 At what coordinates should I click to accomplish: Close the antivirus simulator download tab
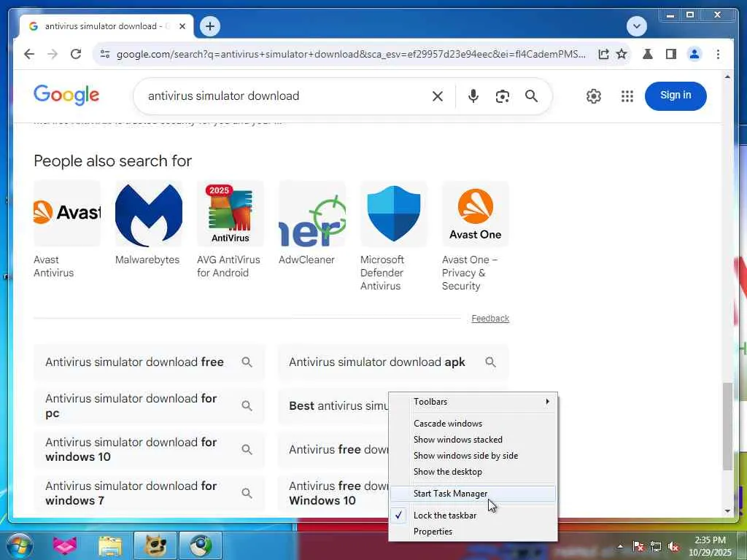point(182,26)
